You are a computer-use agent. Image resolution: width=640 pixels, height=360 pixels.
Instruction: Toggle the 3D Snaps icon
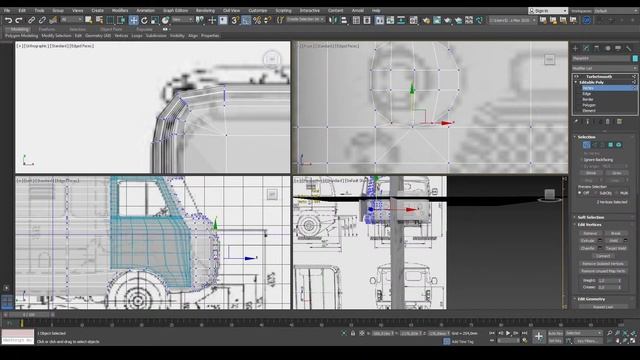pyautogui.click(x=235, y=20)
